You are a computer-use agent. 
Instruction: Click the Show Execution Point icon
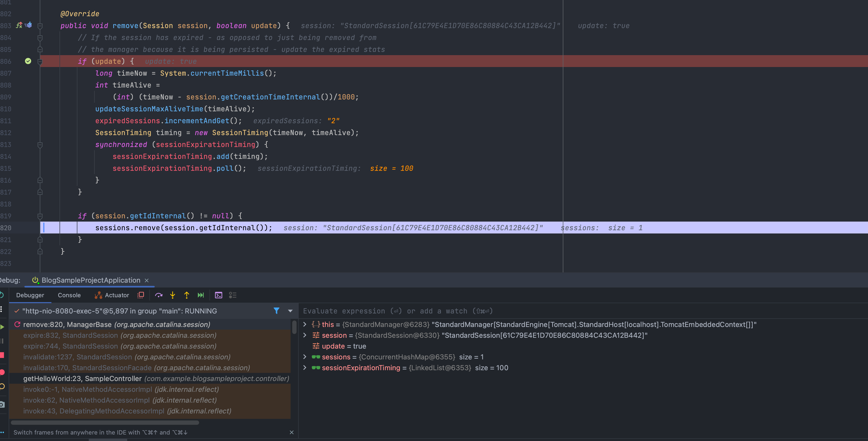pos(141,295)
